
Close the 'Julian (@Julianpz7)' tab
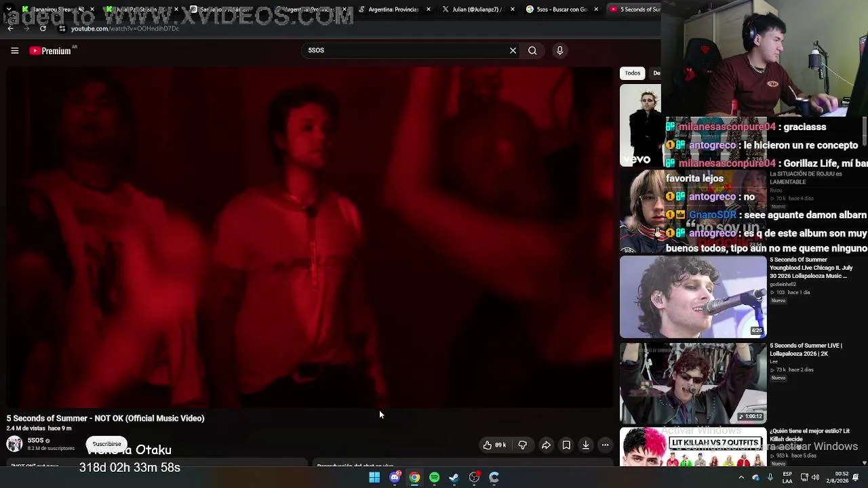click(512, 9)
